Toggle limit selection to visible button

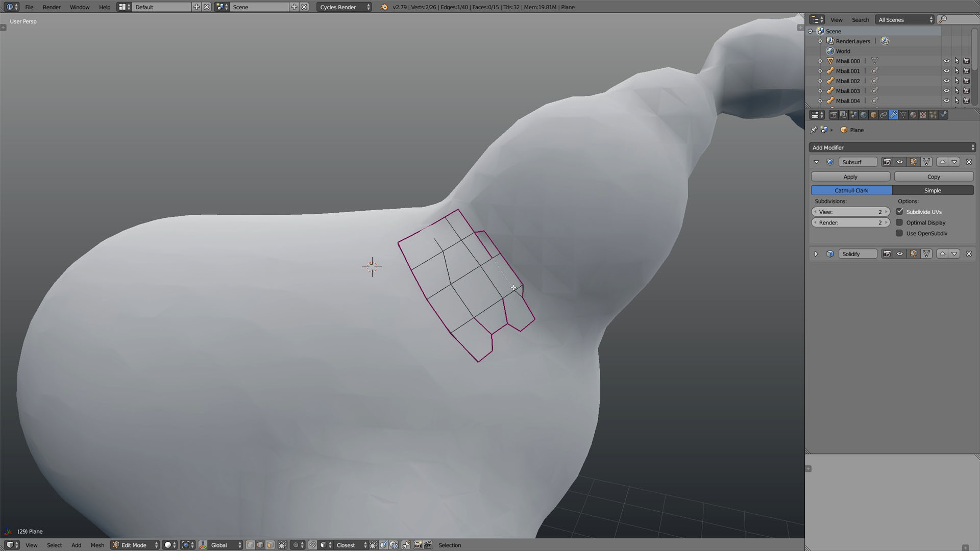282,545
